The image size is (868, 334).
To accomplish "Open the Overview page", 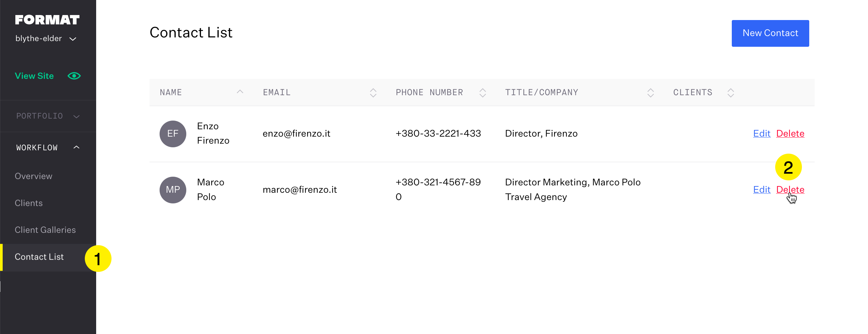I will [x=33, y=176].
